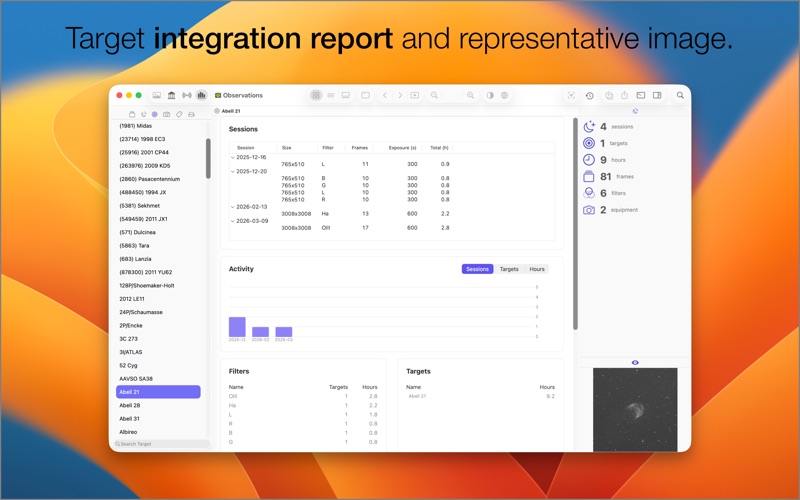The width and height of the screenshot is (800, 500).
Task: Click the Search Target field
Action: pos(162,444)
